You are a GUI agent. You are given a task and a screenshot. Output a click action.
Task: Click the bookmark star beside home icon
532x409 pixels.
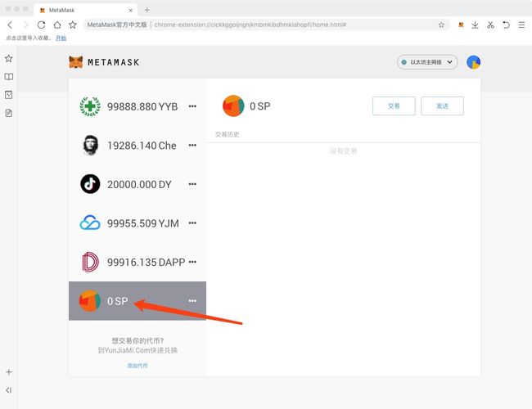[73, 25]
